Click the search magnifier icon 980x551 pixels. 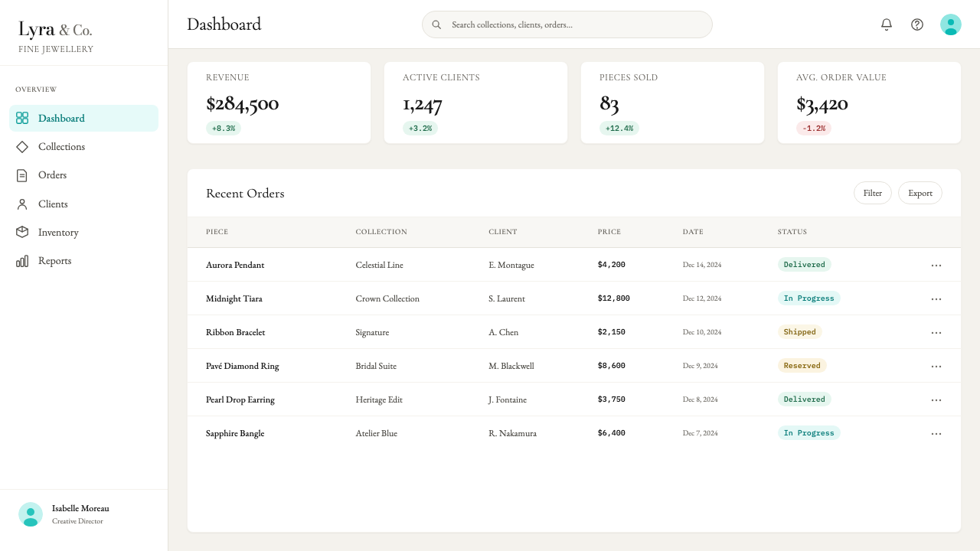click(x=436, y=24)
